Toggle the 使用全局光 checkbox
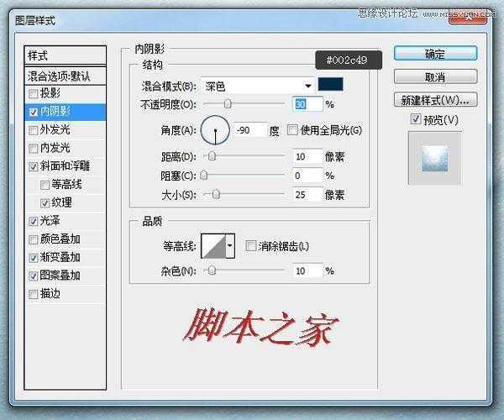 tap(292, 130)
